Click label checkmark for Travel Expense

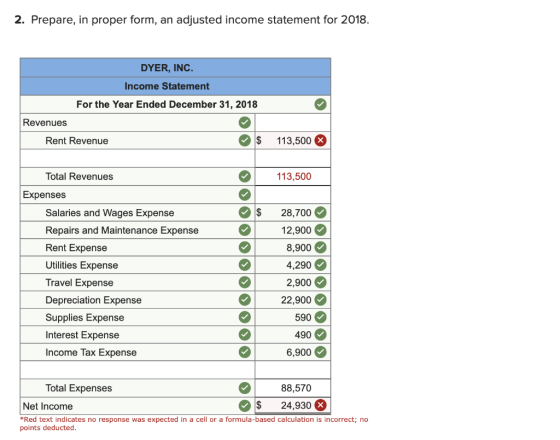[x=245, y=282]
